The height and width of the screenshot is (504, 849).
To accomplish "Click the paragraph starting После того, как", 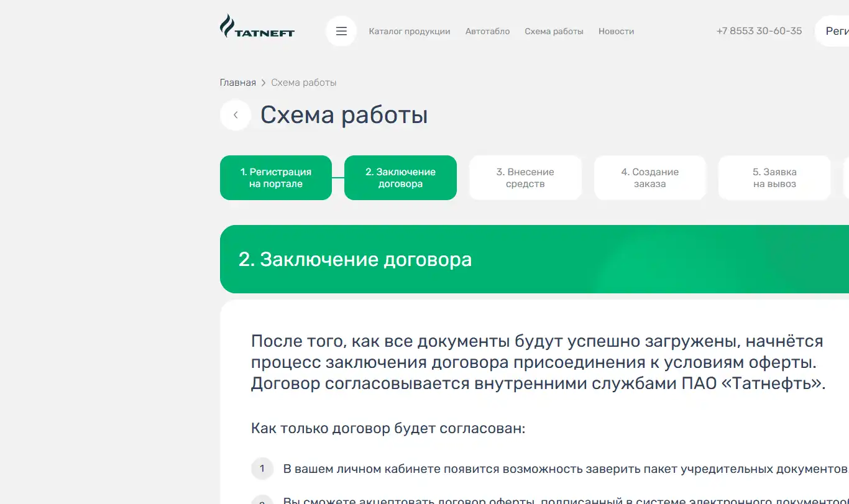I will coord(538,362).
